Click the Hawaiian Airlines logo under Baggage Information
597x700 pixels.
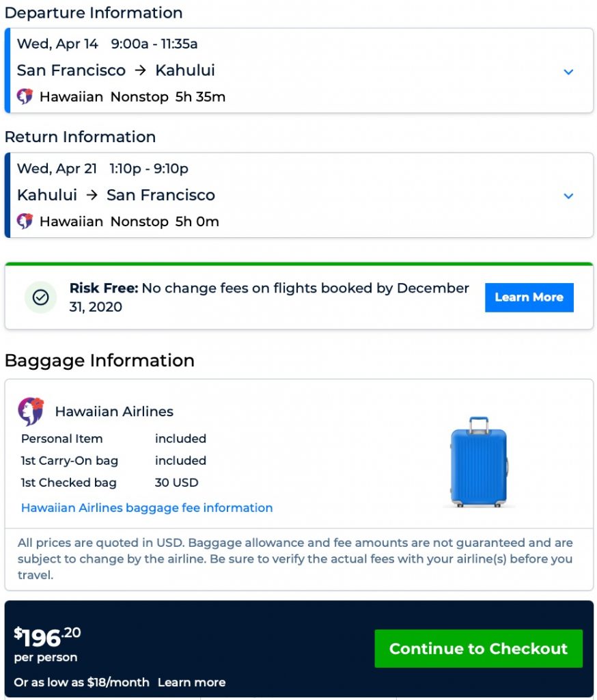(31, 412)
